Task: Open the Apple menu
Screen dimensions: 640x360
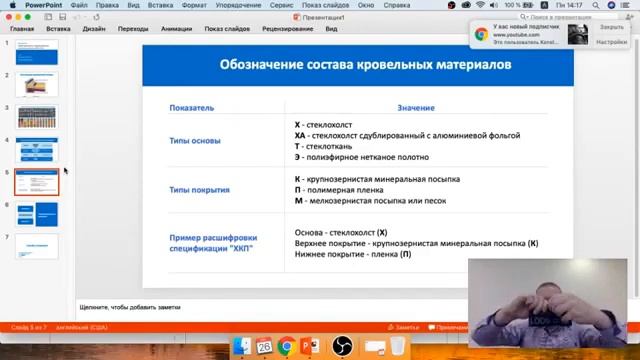Action: tap(13, 5)
